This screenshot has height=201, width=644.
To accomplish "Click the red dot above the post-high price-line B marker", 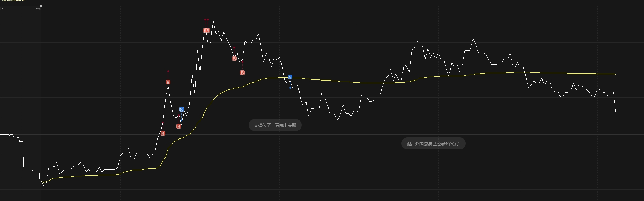I will [x=234, y=48].
